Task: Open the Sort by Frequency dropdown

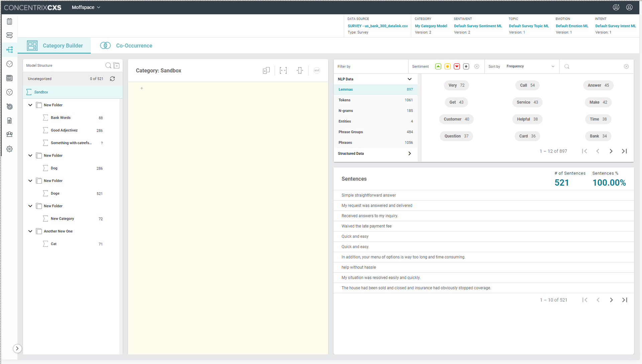Action: coord(530,66)
